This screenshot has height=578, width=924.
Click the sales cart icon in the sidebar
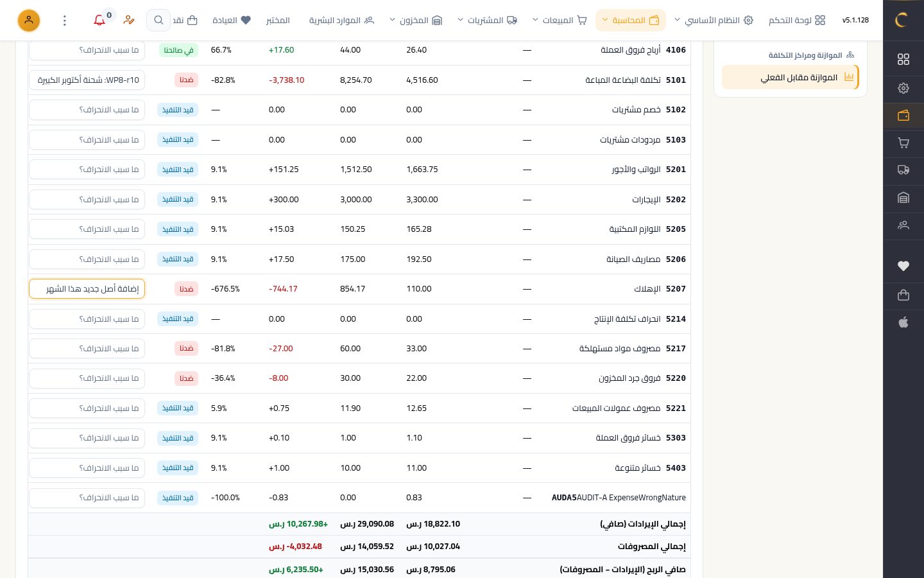pos(903,143)
